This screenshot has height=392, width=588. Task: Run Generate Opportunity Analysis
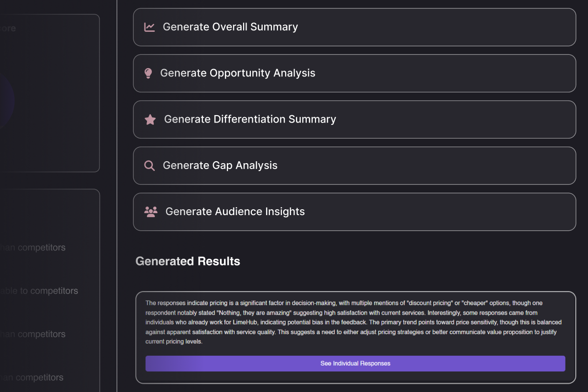(354, 73)
